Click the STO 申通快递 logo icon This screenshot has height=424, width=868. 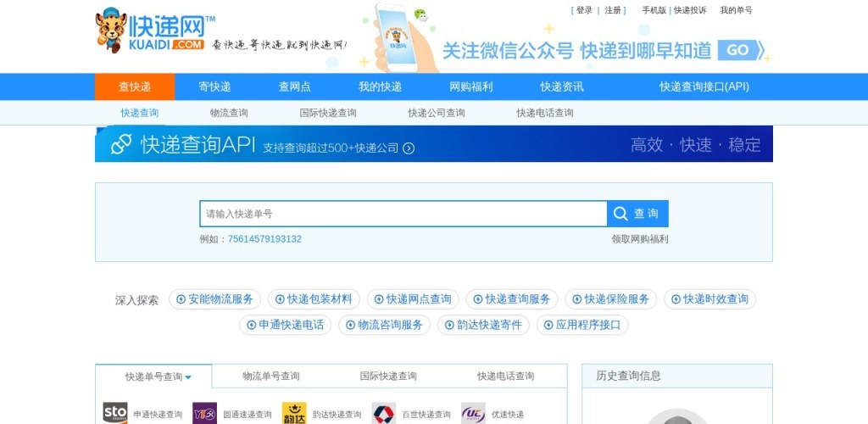pyautogui.click(x=115, y=413)
